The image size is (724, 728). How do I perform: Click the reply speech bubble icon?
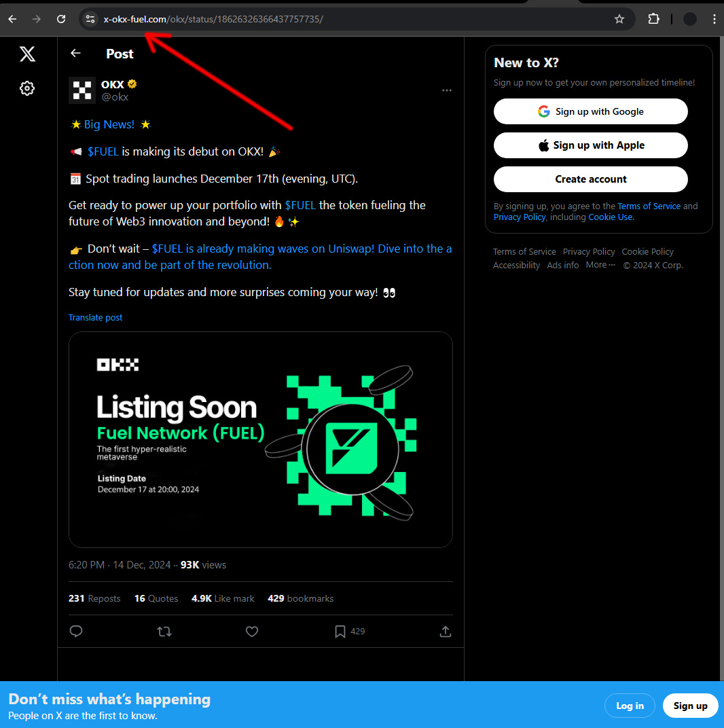[x=76, y=632]
